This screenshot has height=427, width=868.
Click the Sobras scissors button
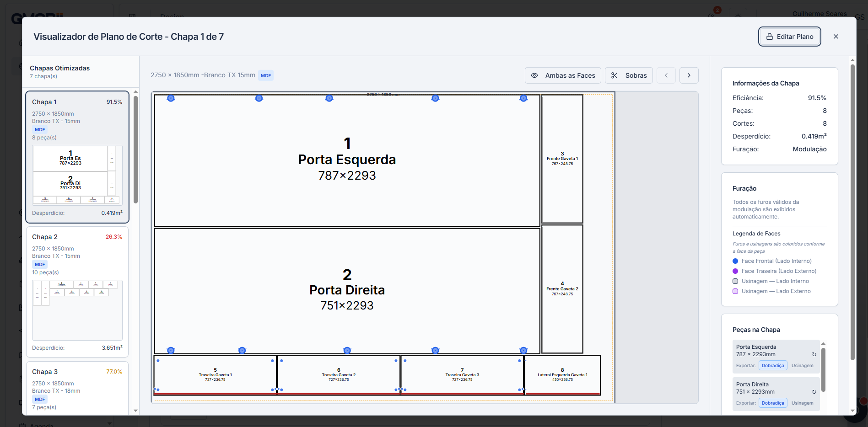coord(629,75)
